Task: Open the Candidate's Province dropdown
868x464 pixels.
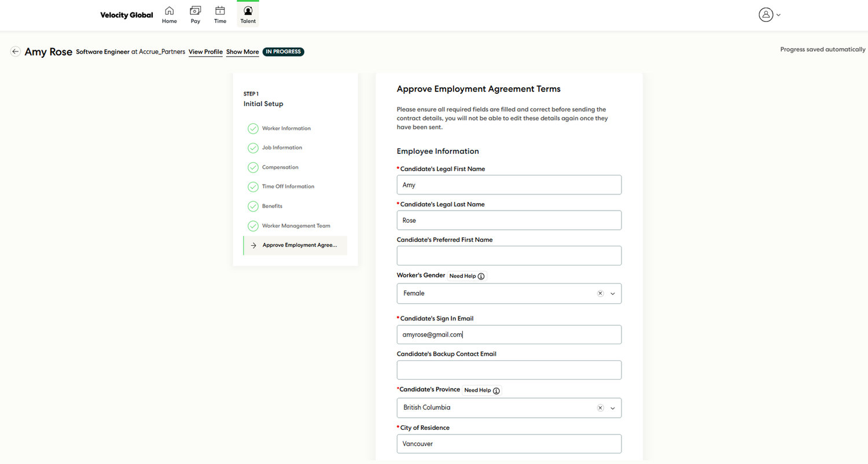Action: (x=612, y=408)
